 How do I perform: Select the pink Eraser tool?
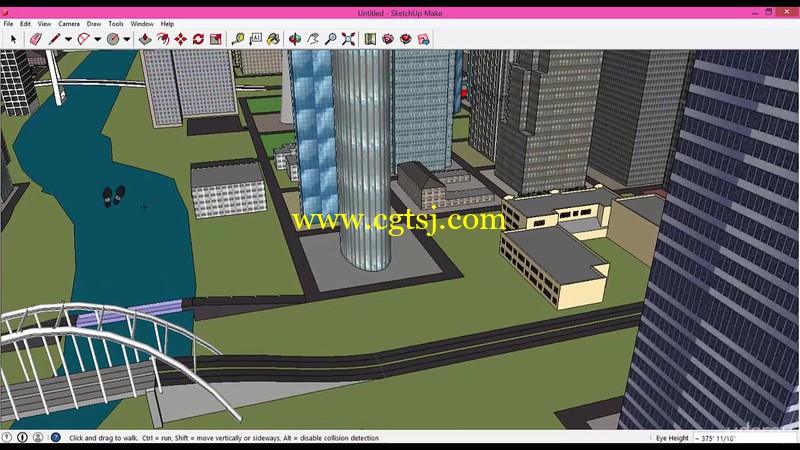(x=35, y=39)
